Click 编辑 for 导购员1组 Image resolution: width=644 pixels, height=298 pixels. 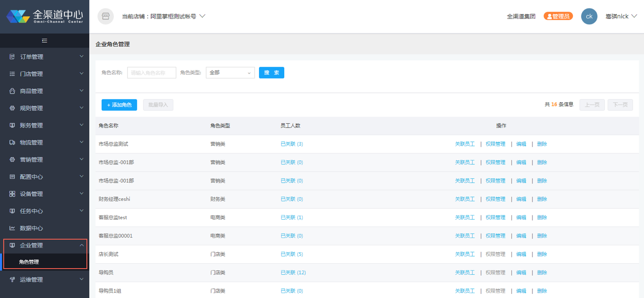(x=521, y=291)
